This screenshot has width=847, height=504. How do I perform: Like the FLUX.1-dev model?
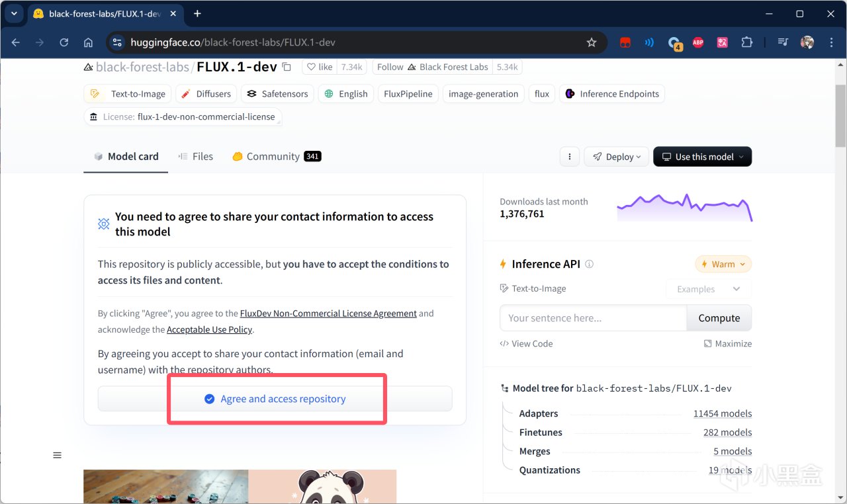click(319, 67)
